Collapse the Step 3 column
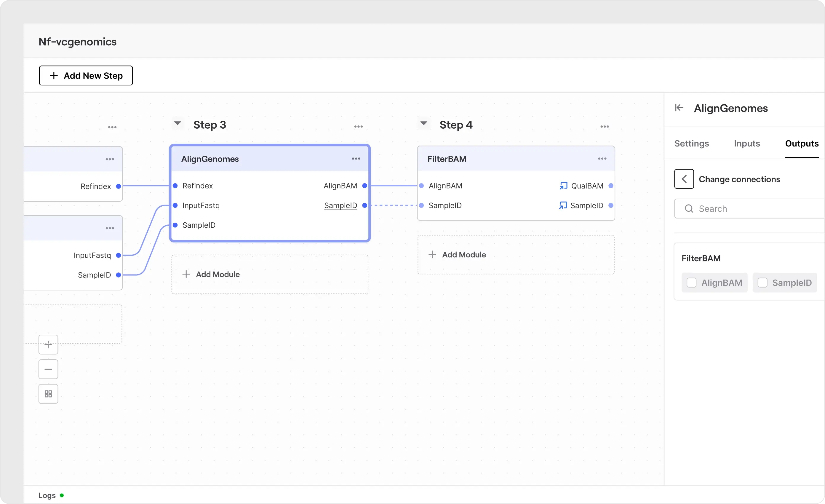 (x=178, y=123)
